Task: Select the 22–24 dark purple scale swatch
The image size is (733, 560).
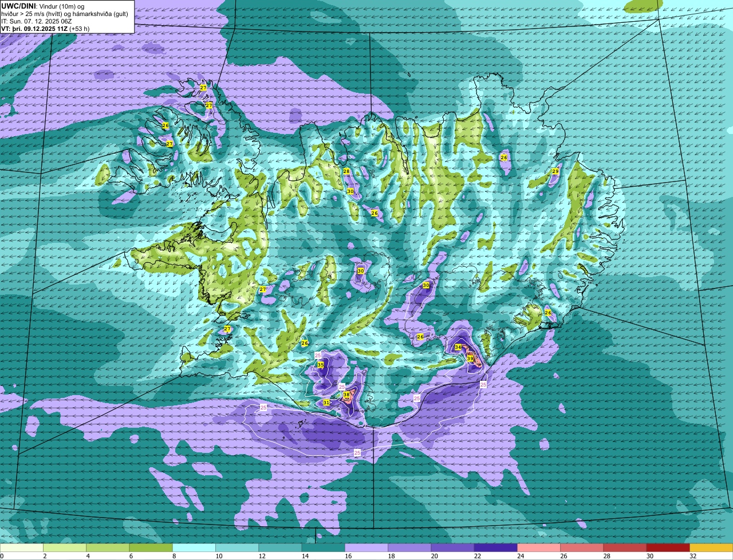Action: pyautogui.click(x=496, y=548)
